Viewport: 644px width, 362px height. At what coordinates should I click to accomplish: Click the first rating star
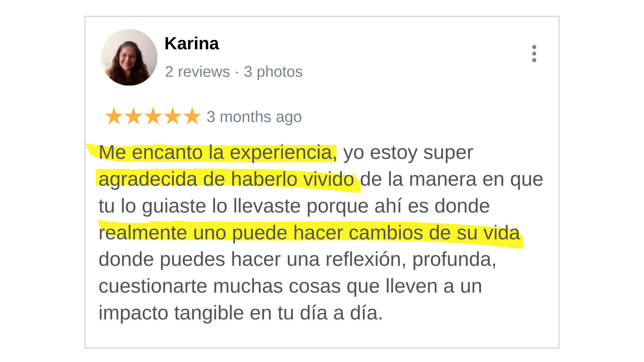114,116
